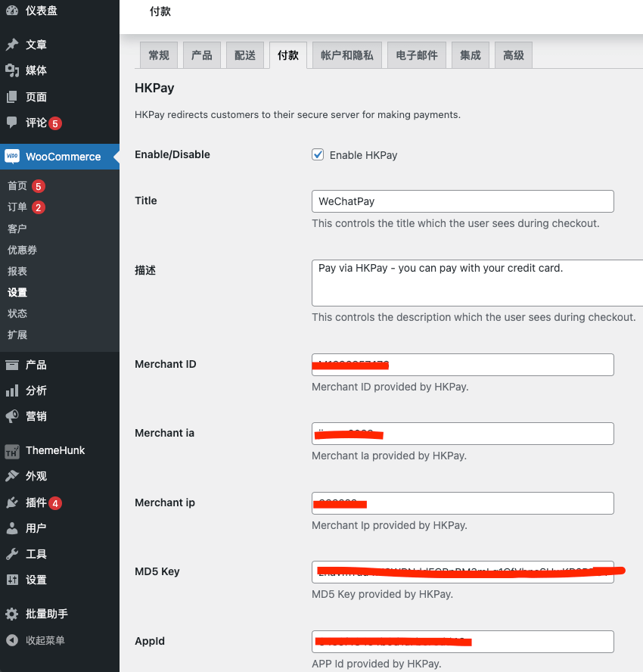
Task: Click the Media library icon
Action: pos(12,70)
